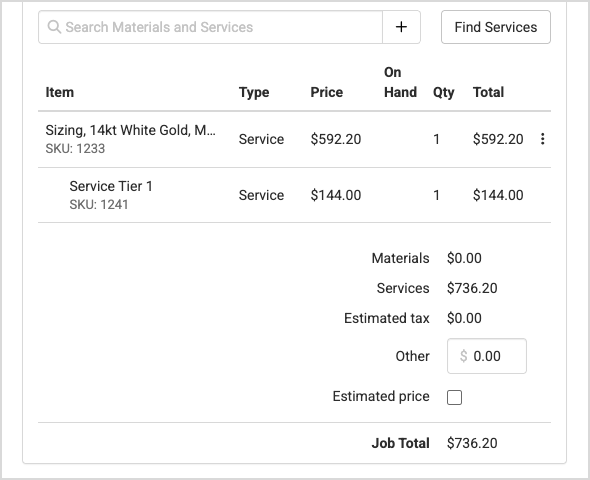The image size is (590, 480).
Task: Click the quantity value for Service Tier 1
Action: (436, 195)
